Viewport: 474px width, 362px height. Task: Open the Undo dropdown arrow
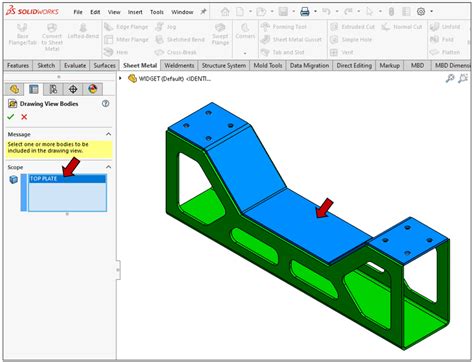coord(337,12)
